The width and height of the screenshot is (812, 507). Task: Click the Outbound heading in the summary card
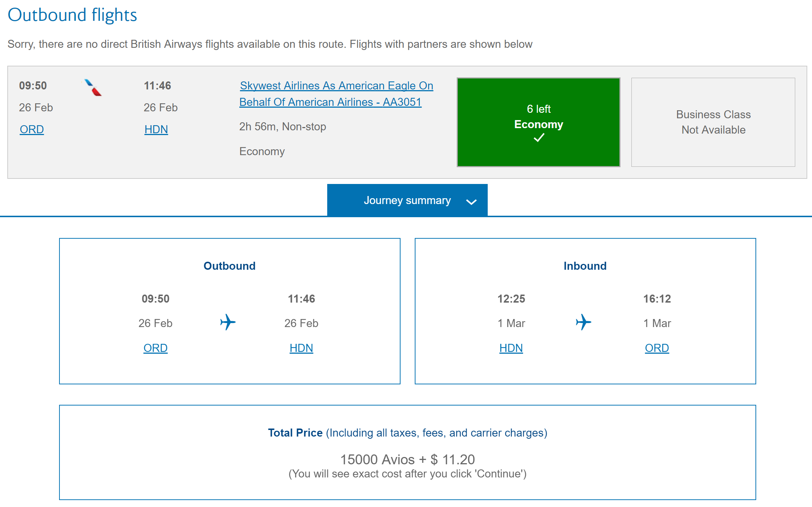(x=229, y=266)
